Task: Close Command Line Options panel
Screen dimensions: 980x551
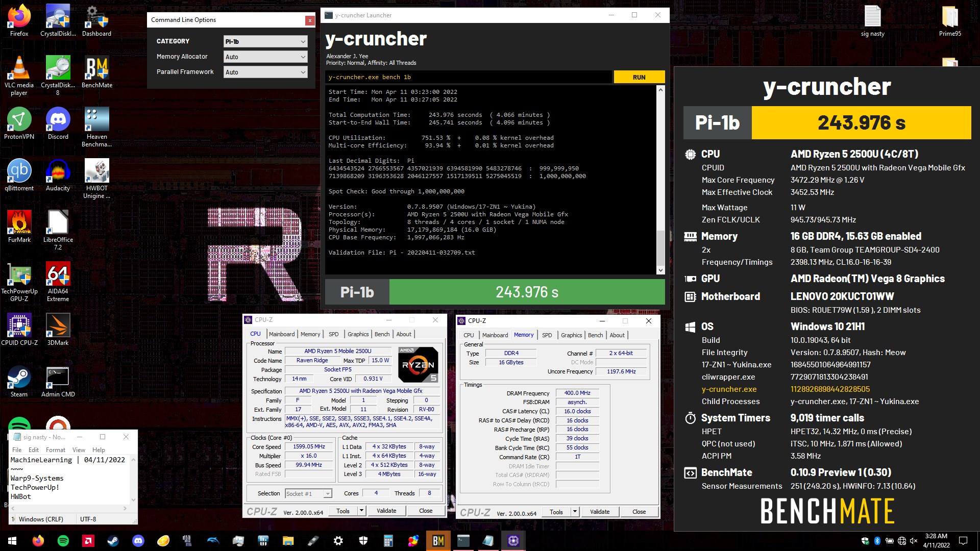Action: coord(310,20)
